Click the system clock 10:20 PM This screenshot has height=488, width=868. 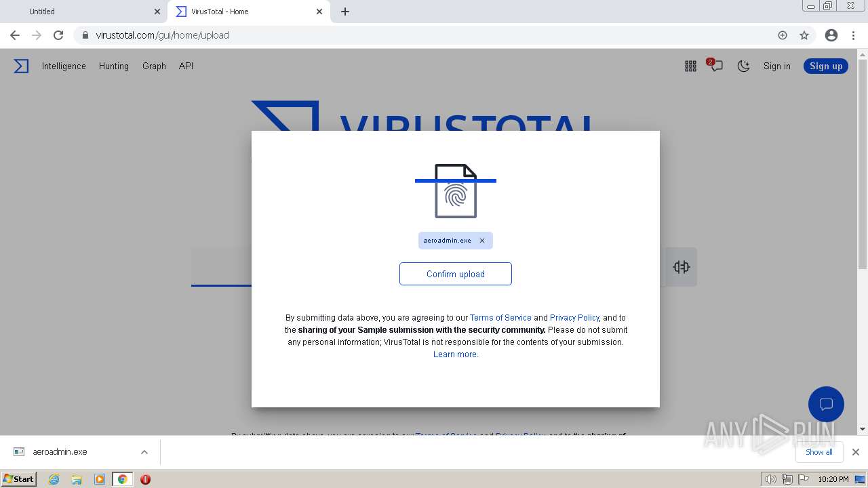point(833,479)
